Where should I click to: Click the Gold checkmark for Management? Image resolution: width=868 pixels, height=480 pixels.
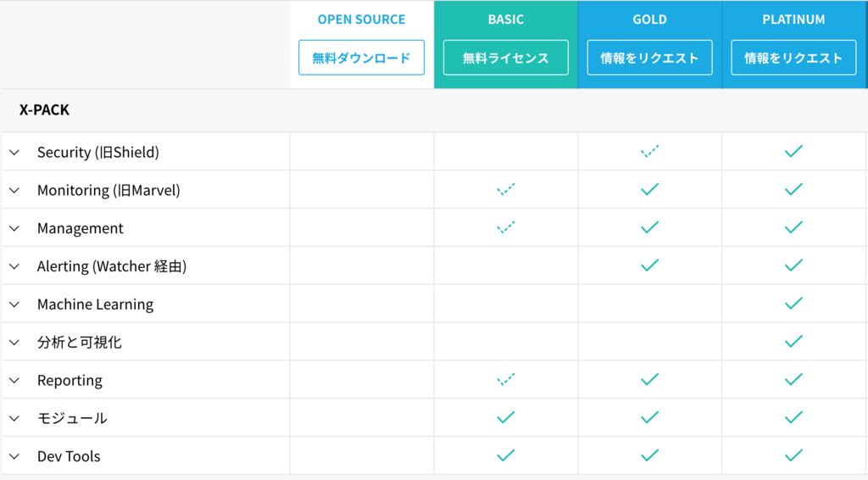click(x=649, y=227)
